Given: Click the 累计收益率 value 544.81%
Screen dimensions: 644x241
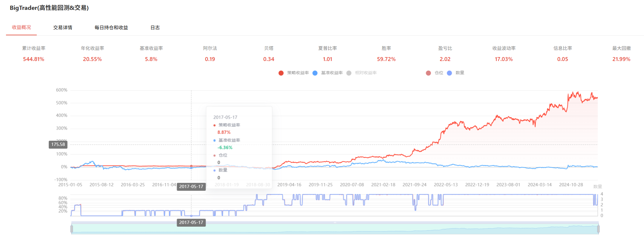Looking at the screenshot, I should coord(34,59).
